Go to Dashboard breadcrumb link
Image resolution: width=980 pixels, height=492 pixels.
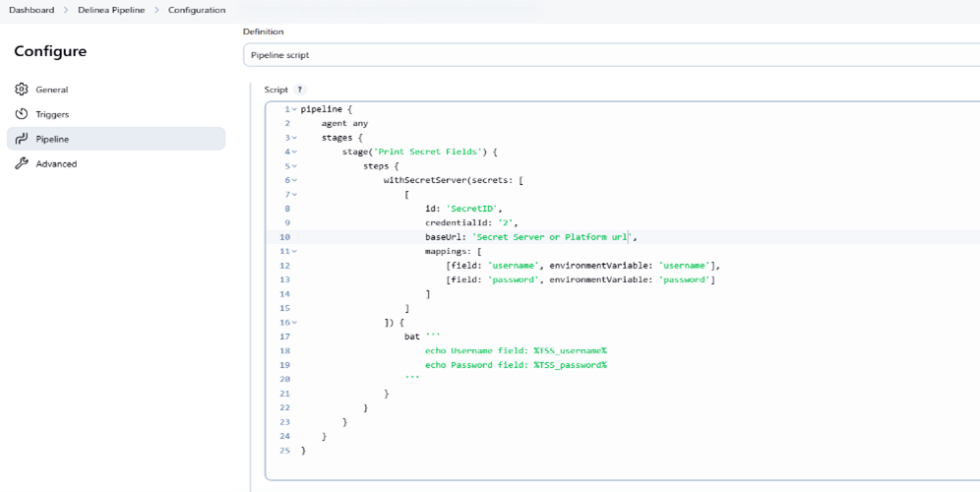click(x=31, y=10)
